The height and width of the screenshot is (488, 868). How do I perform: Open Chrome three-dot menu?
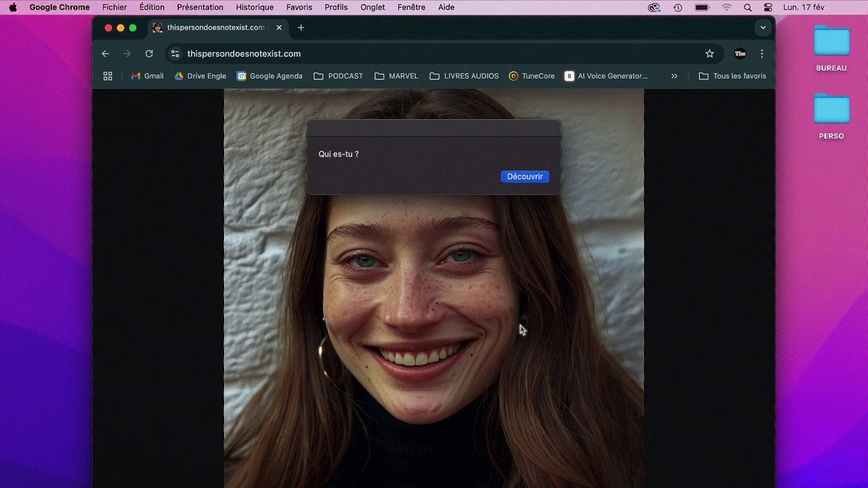point(762,54)
